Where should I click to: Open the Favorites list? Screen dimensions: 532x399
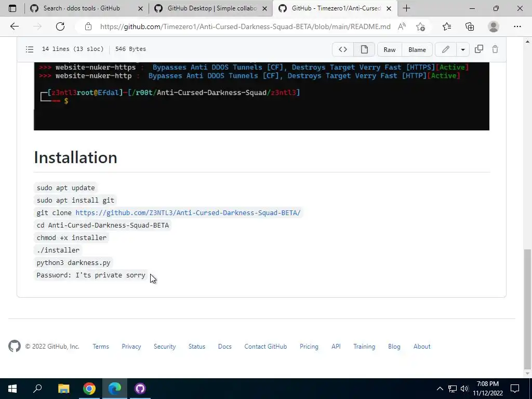pyautogui.click(x=447, y=26)
